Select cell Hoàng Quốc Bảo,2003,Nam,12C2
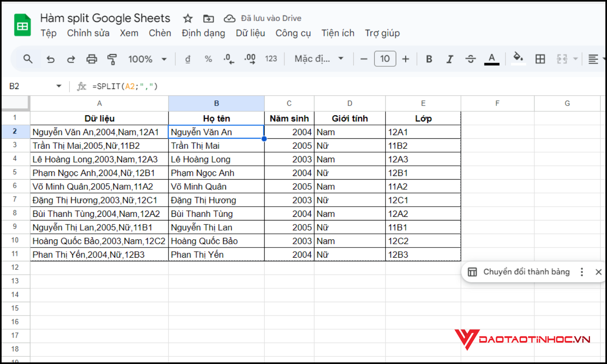This screenshot has width=607, height=364. click(x=99, y=241)
